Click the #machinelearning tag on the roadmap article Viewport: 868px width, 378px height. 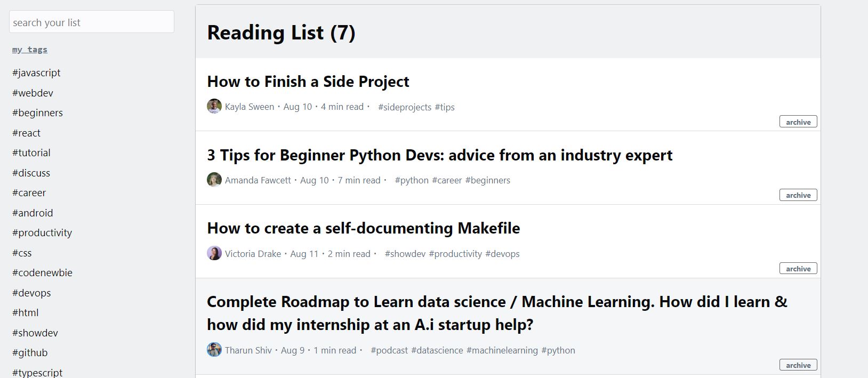(502, 350)
